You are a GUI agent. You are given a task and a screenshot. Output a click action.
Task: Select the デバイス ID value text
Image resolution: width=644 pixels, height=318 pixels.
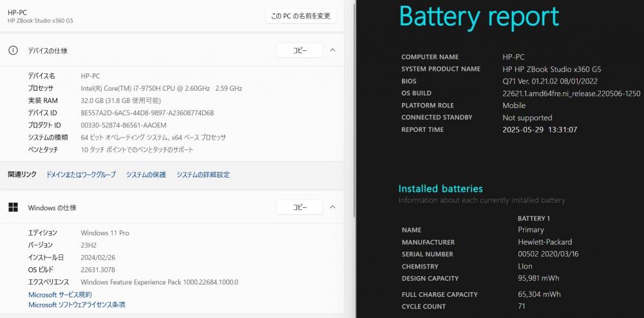click(147, 113)
